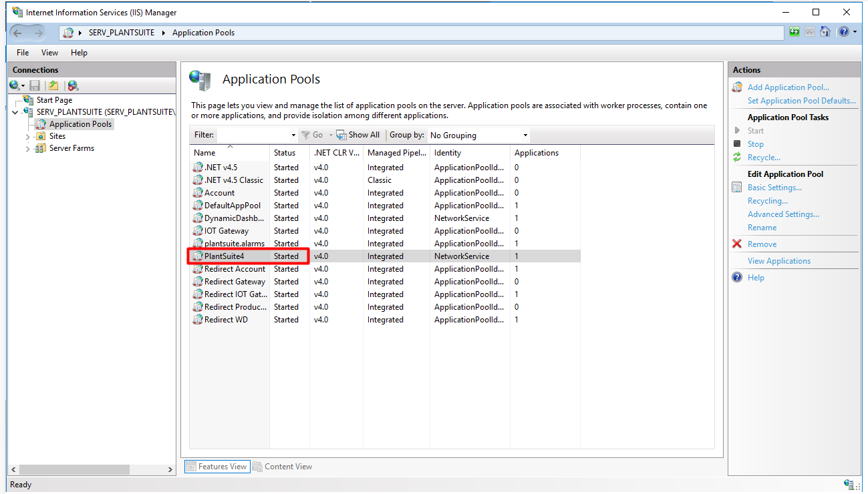The image size is (868, 494).
Task: Select the Redirect Gateway pool row
Action: (x=385, y=282)
